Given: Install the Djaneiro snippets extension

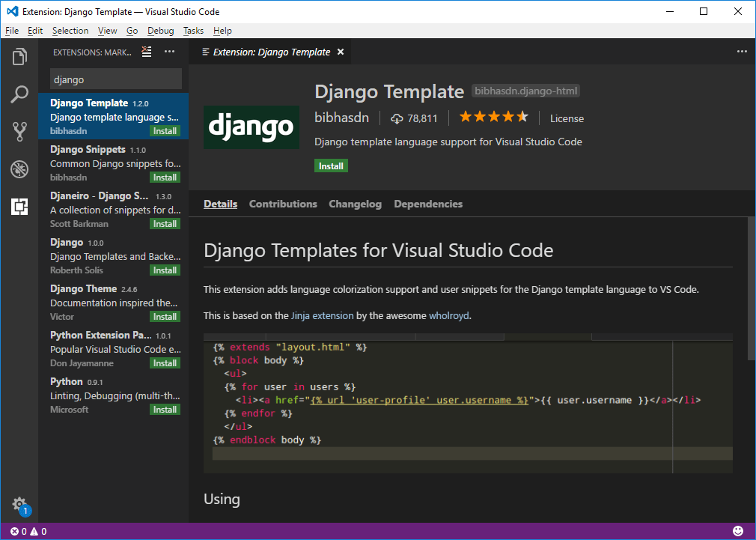Looking at the screenshot, I should tap(165, 223).
